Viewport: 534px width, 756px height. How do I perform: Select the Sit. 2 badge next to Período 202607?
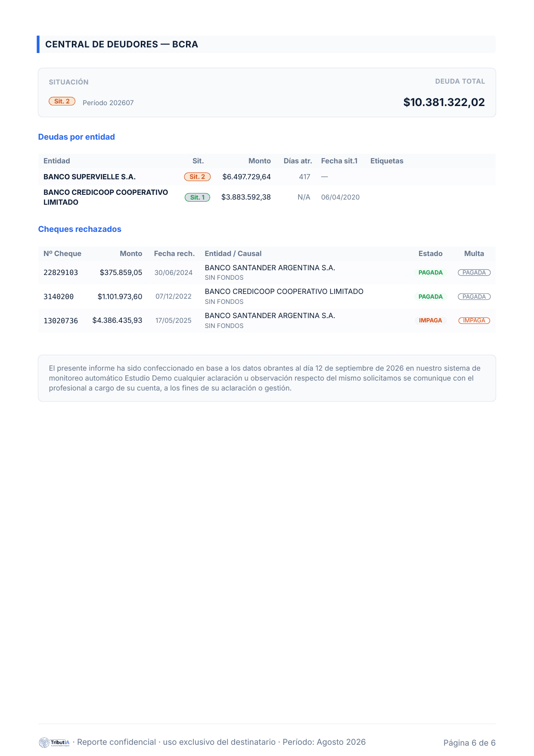click(x=62, y=101)
